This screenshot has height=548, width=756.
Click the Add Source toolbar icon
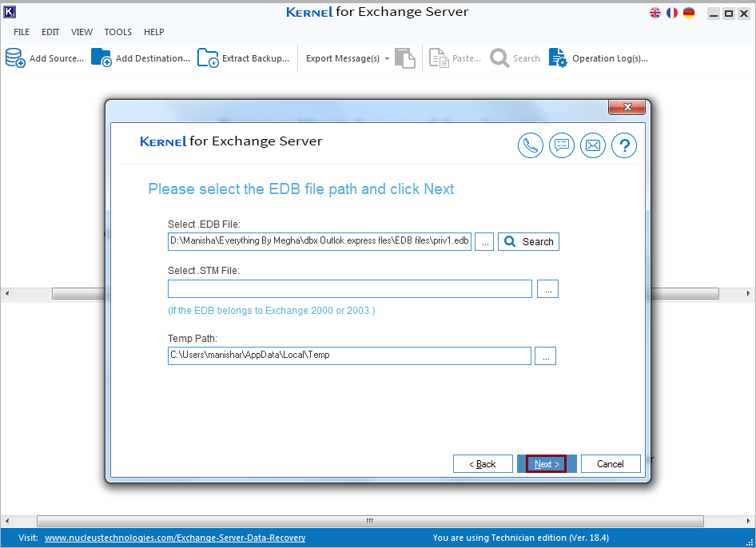(15, 58)
